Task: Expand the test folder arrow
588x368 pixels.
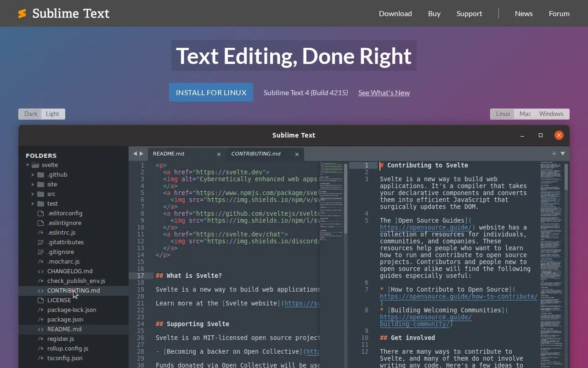Action: [33, 204]
